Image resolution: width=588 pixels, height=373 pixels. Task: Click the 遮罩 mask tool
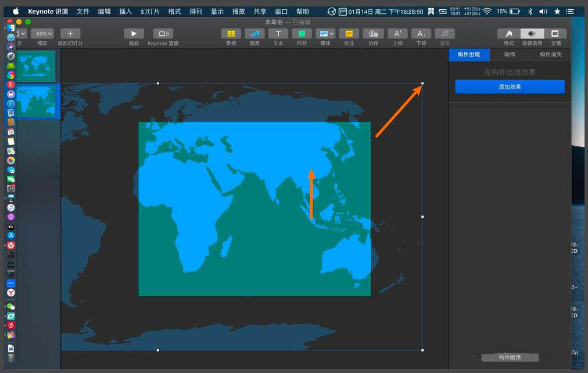(x=444, y=34)
